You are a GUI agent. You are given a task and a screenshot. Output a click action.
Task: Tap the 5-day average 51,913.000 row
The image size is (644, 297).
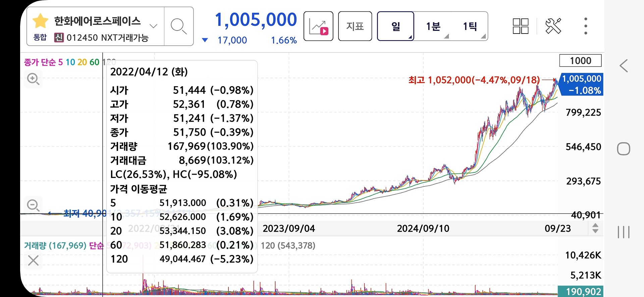(x=182, y=203)
